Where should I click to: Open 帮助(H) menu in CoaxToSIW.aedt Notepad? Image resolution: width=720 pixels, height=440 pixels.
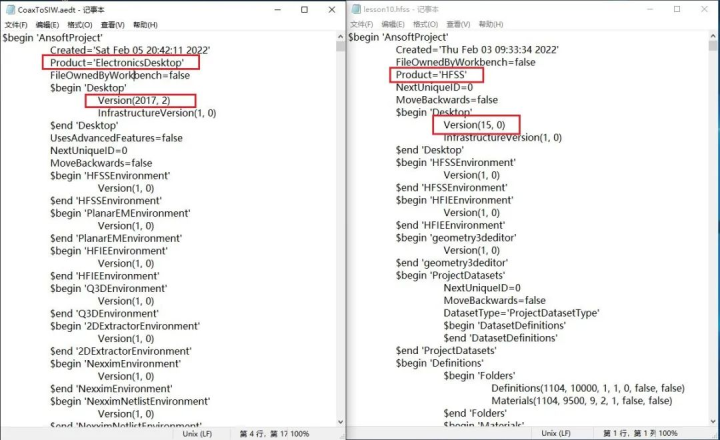(145, 25)
